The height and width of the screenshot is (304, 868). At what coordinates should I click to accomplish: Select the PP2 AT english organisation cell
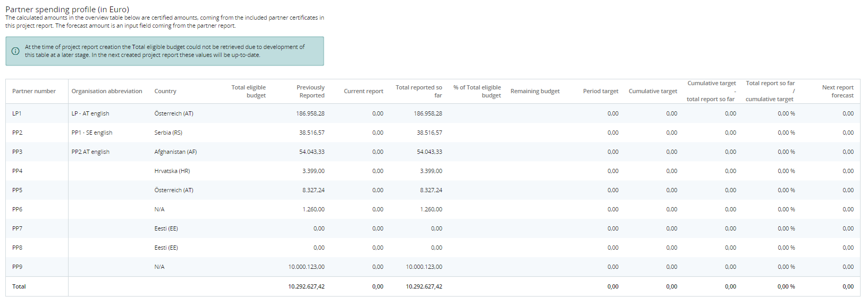(x=90, y=152)
